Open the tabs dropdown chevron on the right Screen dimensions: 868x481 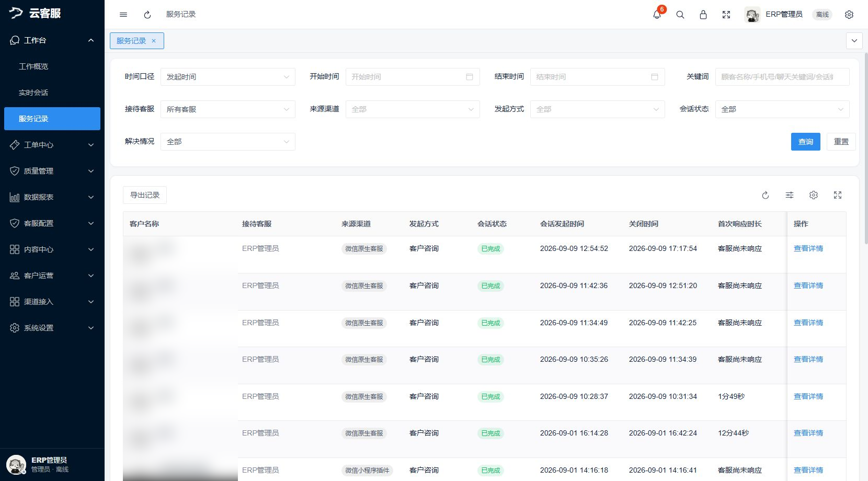pos(854,41)
